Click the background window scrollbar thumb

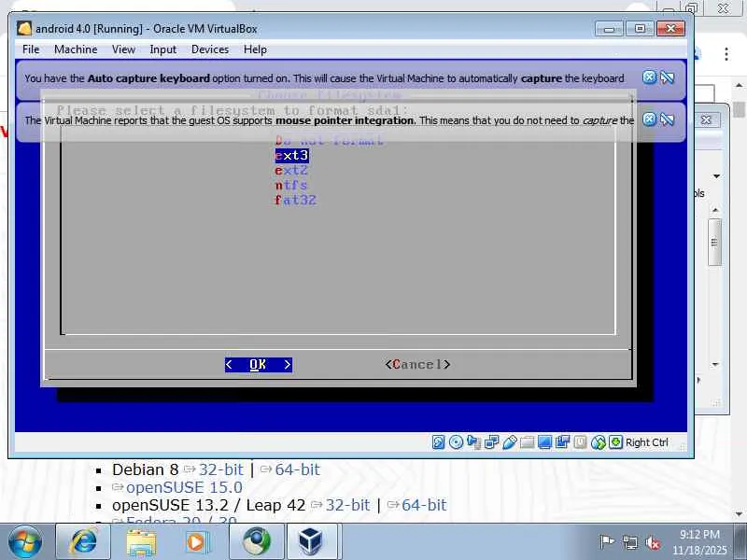(x=714, y=242)
